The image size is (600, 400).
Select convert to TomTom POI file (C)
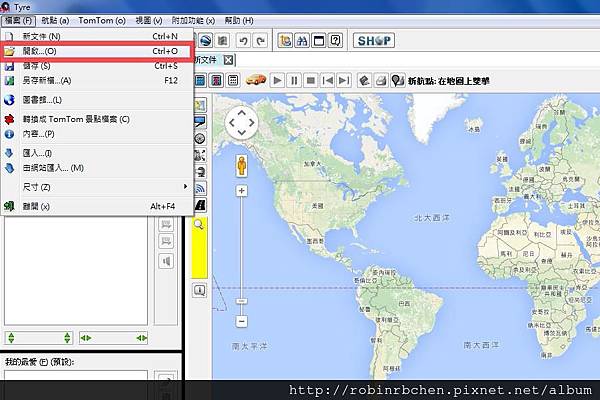[x=97, y=119]
